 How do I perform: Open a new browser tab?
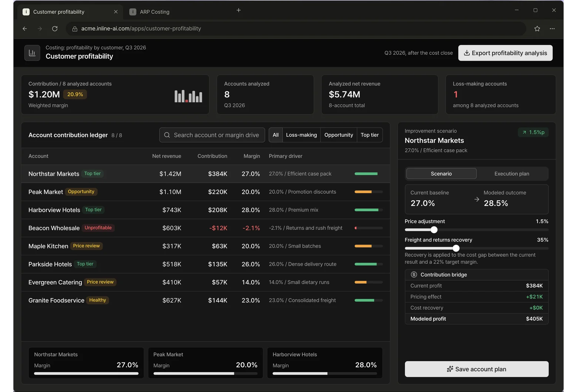tap(239, 10)
